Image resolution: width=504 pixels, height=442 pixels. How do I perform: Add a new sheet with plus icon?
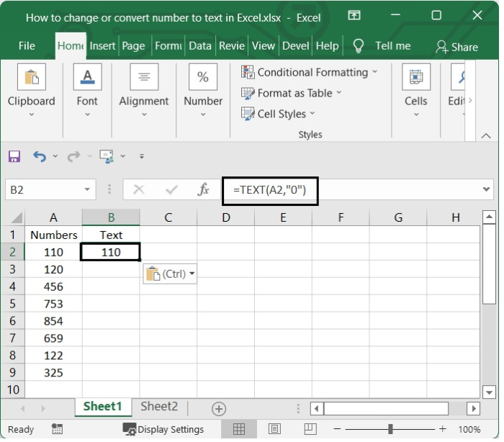click(x=219, y=409)
